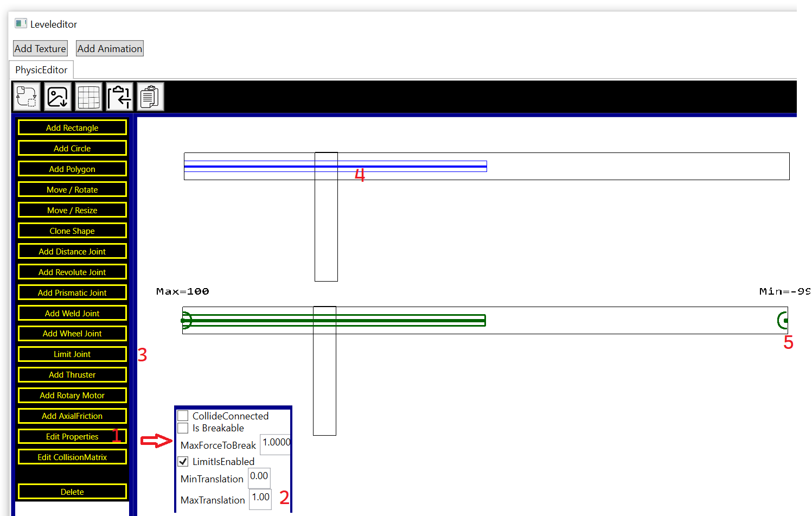Click the Min=-99 label

point(785,291)
